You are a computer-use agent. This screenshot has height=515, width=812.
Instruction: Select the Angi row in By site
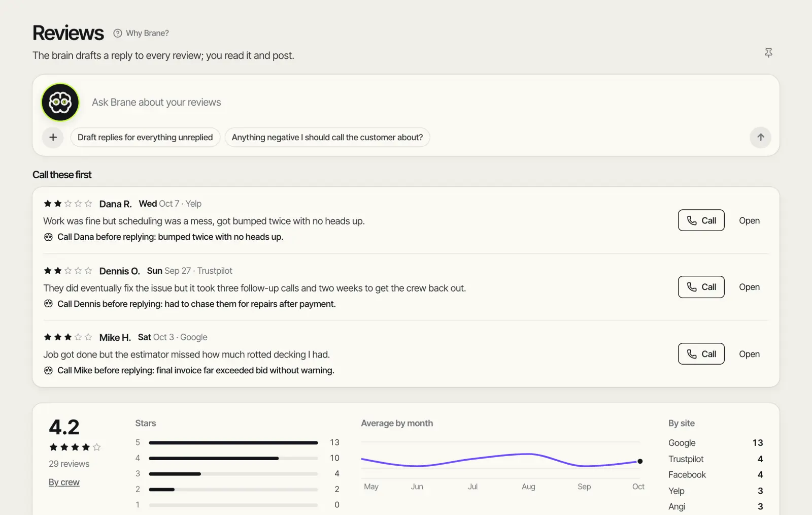716,507
